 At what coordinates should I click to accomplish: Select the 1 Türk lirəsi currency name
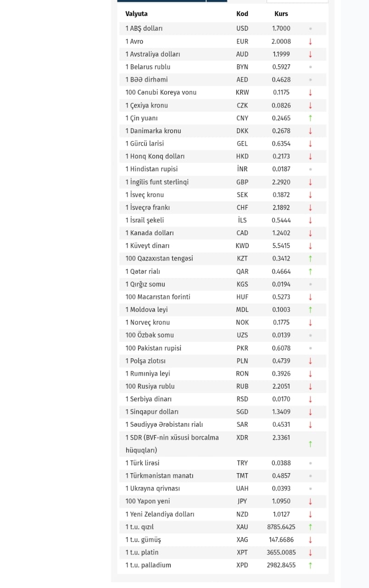coord(142,463)
